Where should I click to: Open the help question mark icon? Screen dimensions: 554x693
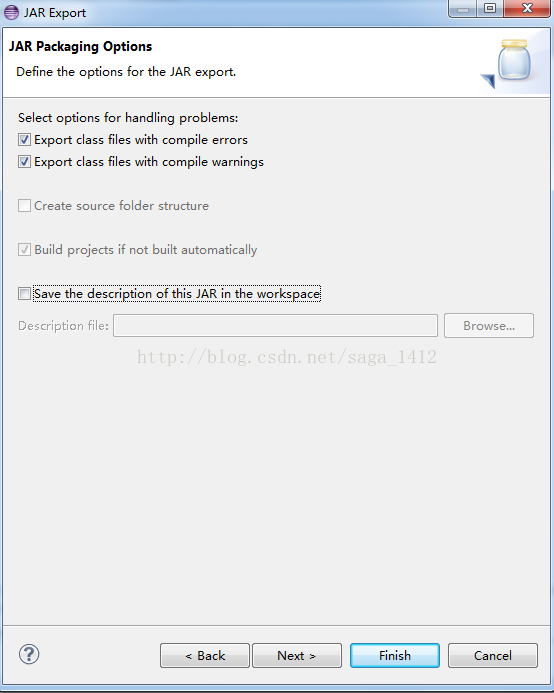pos(29,655)
